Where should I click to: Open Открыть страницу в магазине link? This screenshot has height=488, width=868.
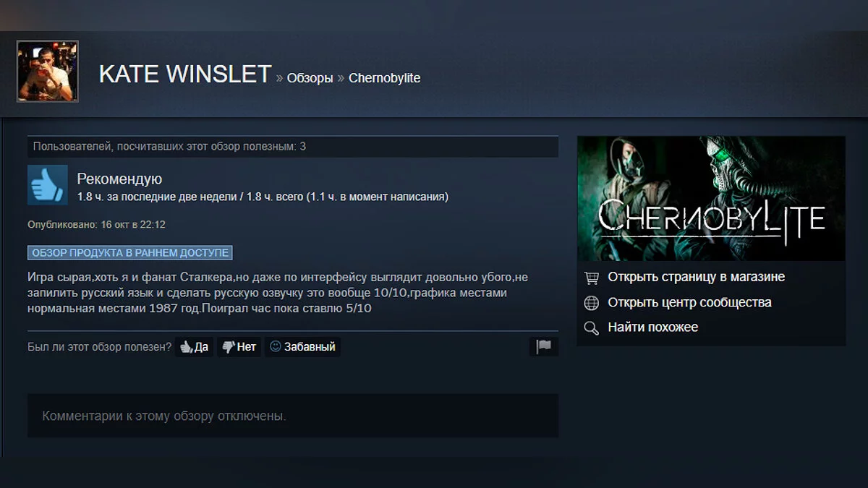coord(696,277)
